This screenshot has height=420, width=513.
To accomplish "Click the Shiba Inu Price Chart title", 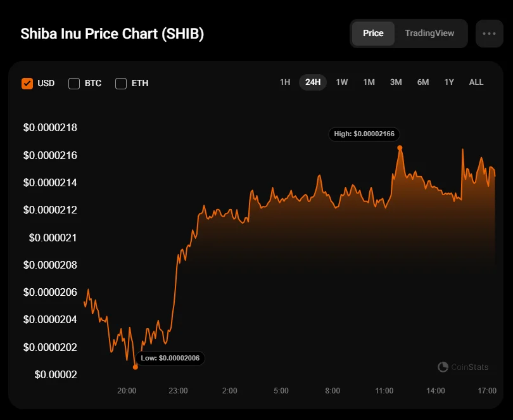I will 112,34.
